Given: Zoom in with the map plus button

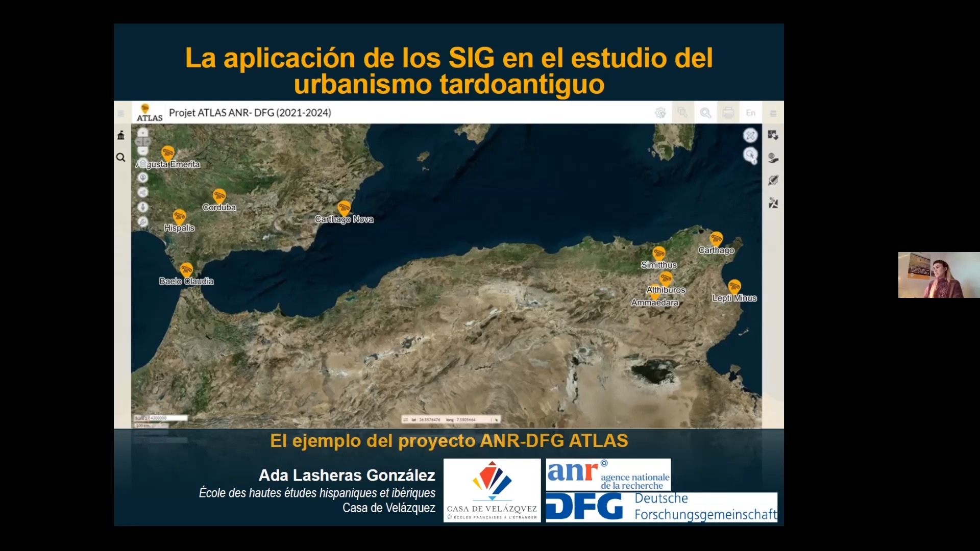Looking at the screenshot, I should [143, 132].
